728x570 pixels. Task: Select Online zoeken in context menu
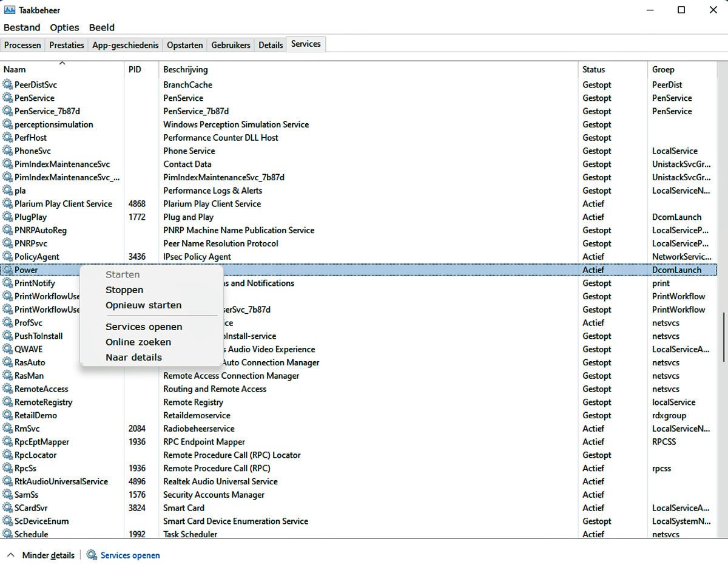pos(138,342)
